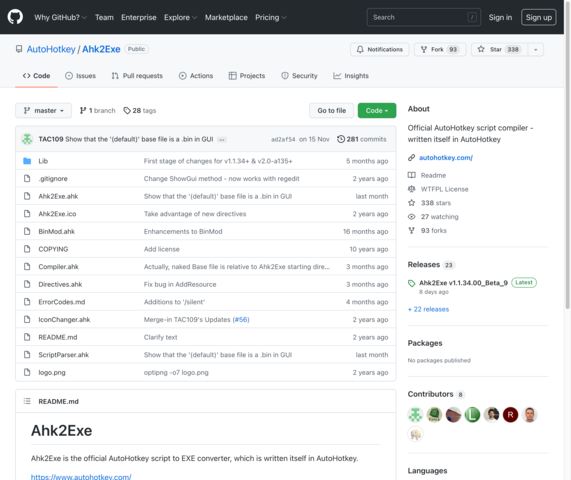571x480 pixels.
Task: Click the commit history clock icon
Action: (x=341, y=139)
